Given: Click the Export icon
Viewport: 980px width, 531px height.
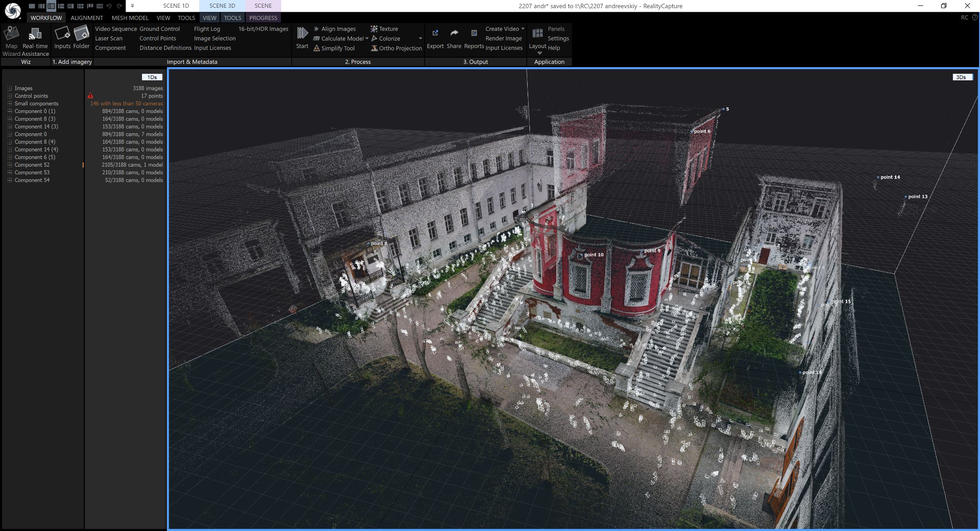Looking at the screenshot, I should [x=435, y=34].
